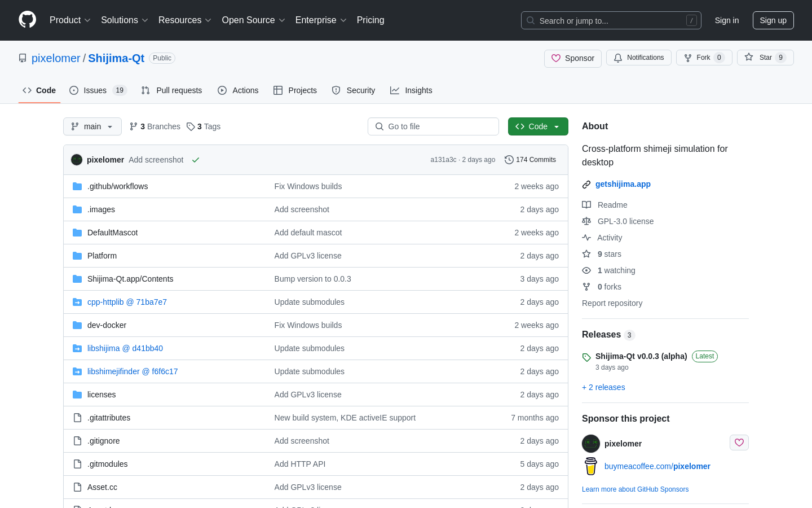Open the main branch dropdown
Image resolution: width=812 pixels, height=508 pixels.
point(92,126)
